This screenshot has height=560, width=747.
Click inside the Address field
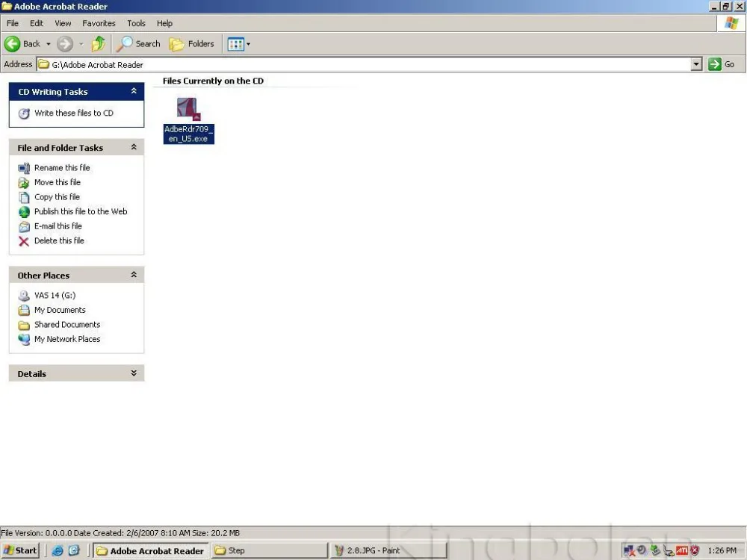364,64
